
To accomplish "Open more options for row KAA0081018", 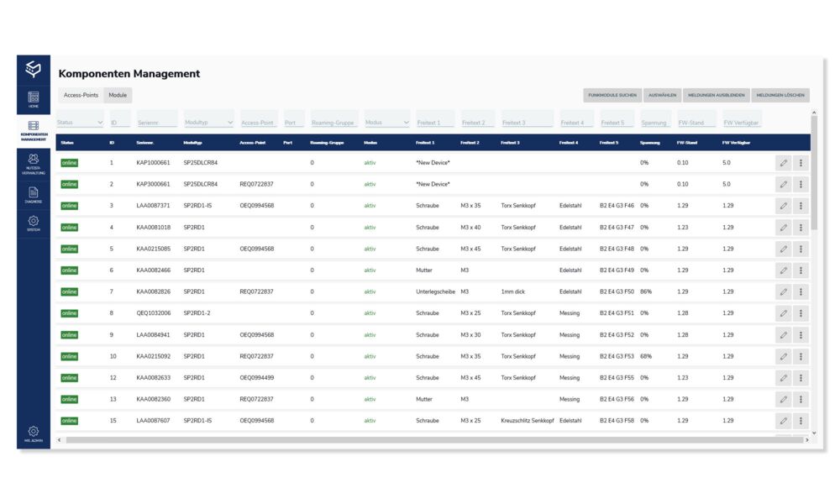I will pos(801,228).
